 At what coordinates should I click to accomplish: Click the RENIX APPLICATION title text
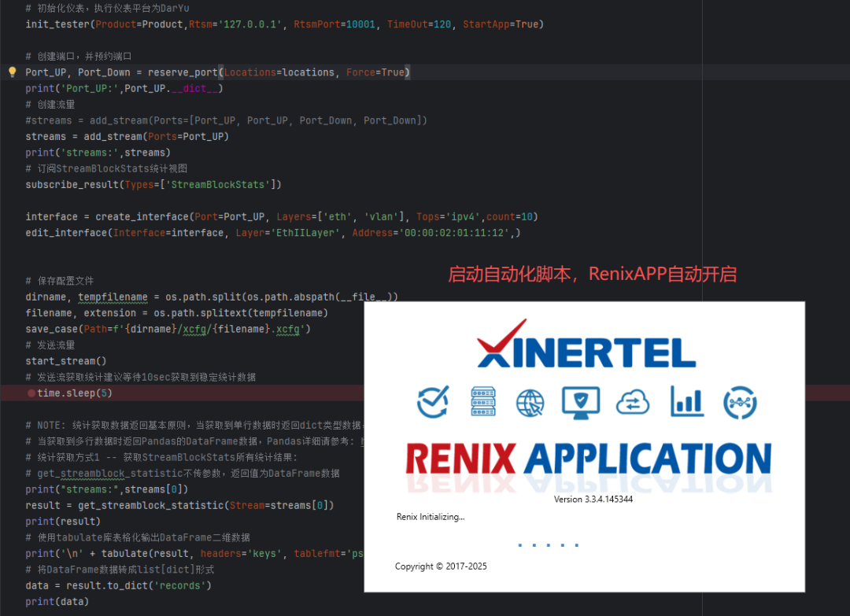(588, 459)
